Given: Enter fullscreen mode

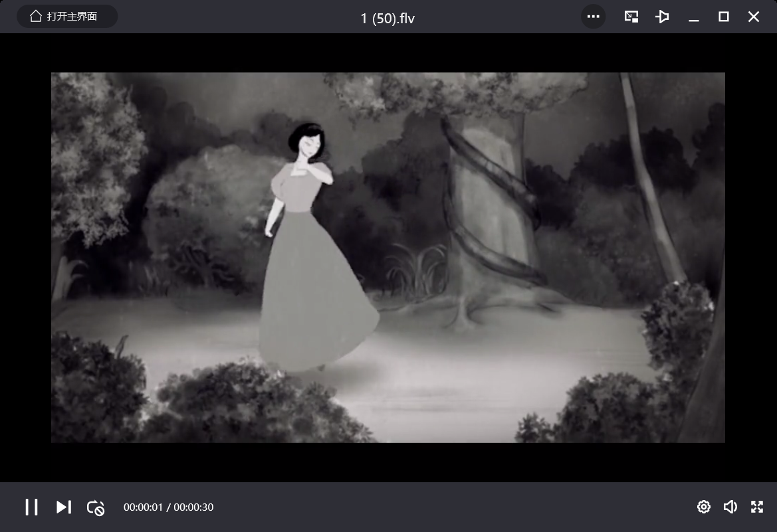Looking at the screenshot, I should click(756, 507).
